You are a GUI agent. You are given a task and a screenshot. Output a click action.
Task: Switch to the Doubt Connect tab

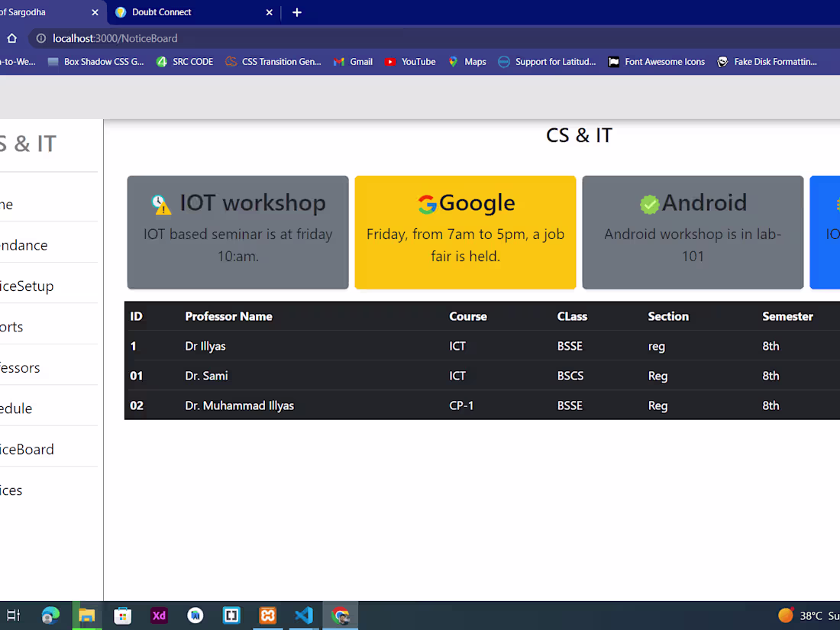[x=183, y=12]
